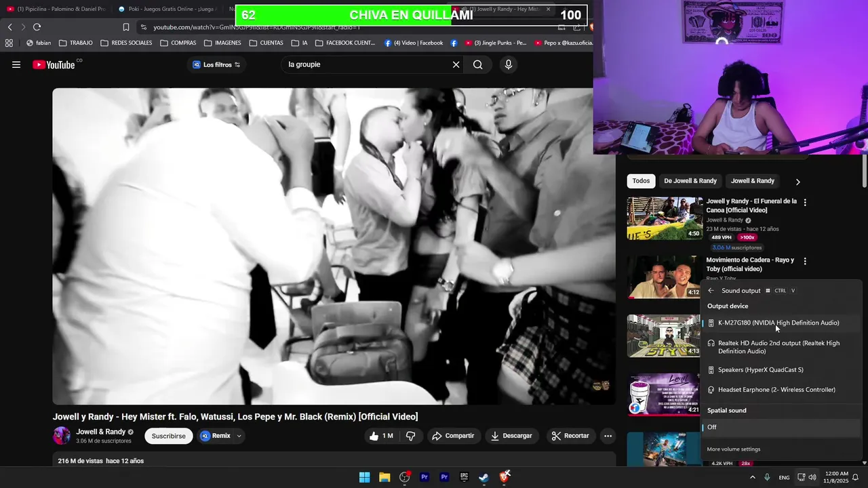Go forward in the browser

coord(23,27)
